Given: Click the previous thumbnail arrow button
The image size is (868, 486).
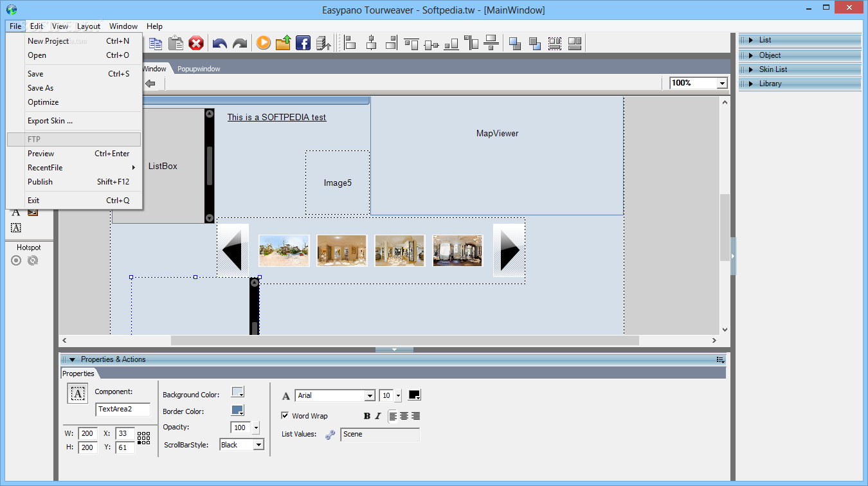Looking at the screenshot, I should [x=232, y=250].
